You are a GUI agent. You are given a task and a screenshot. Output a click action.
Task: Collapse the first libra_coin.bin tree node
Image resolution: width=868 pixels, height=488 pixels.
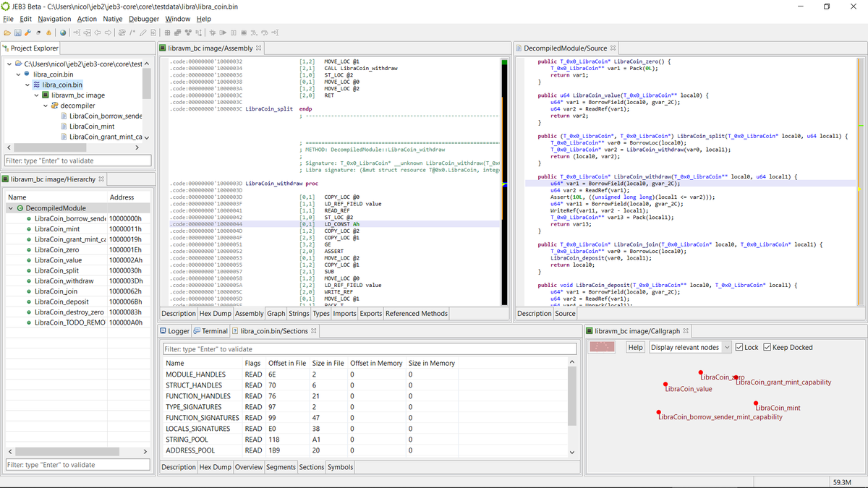[17, 74]
